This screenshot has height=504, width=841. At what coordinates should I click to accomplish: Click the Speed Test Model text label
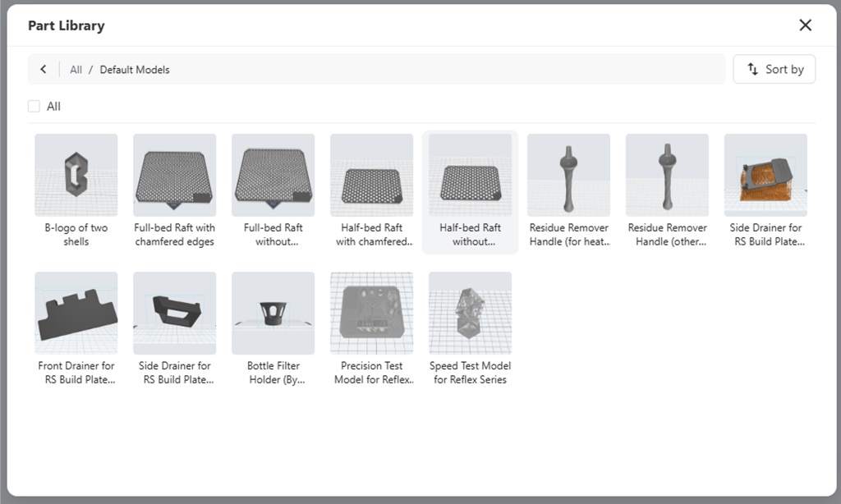pyautogui.click(x=470, y=373)
